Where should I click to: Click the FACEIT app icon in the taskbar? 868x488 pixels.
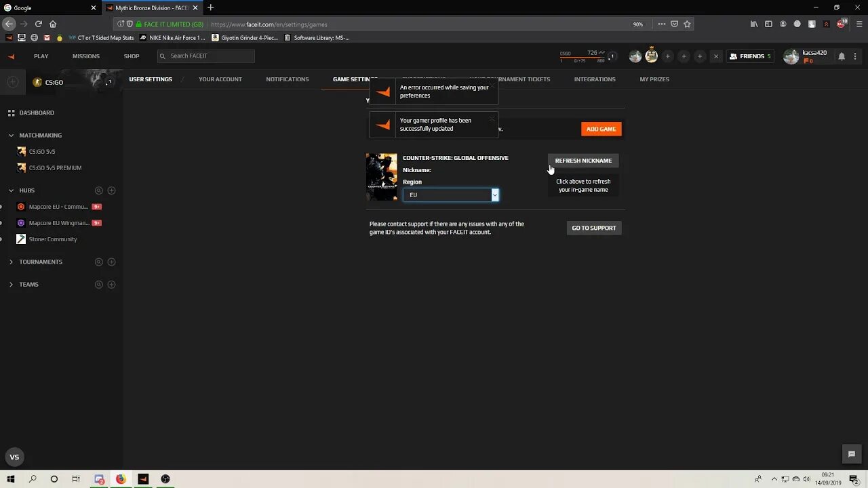point(143,479)
